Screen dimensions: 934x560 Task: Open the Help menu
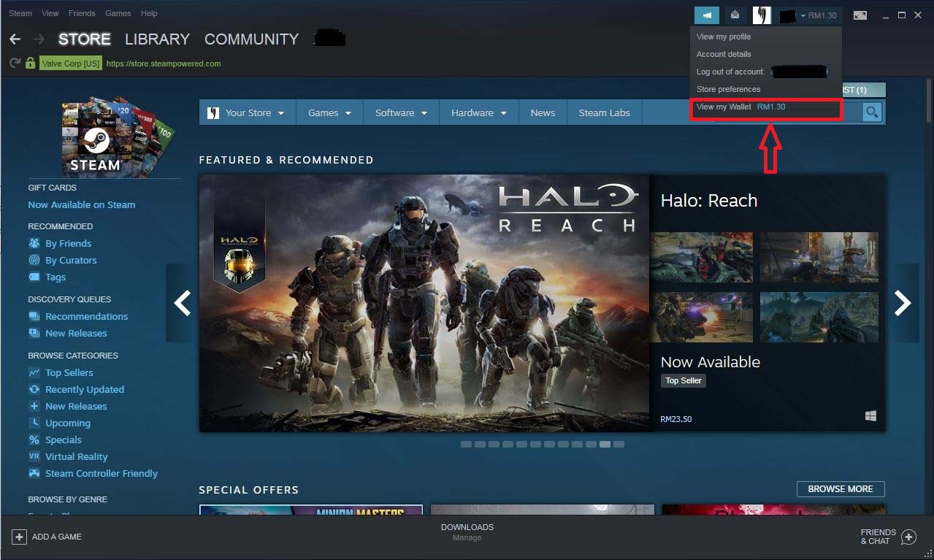(149, 13)
